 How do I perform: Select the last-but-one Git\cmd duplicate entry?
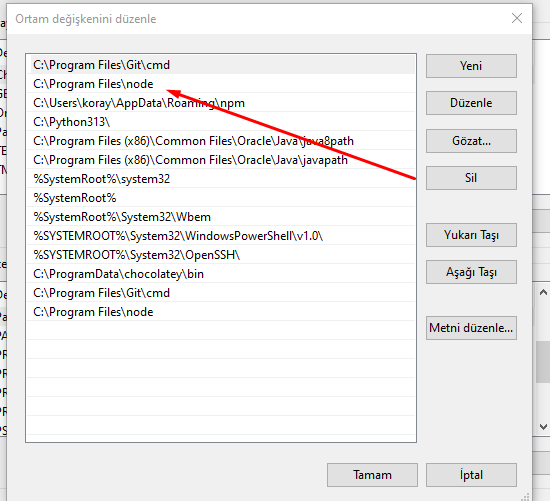(221, 293)
